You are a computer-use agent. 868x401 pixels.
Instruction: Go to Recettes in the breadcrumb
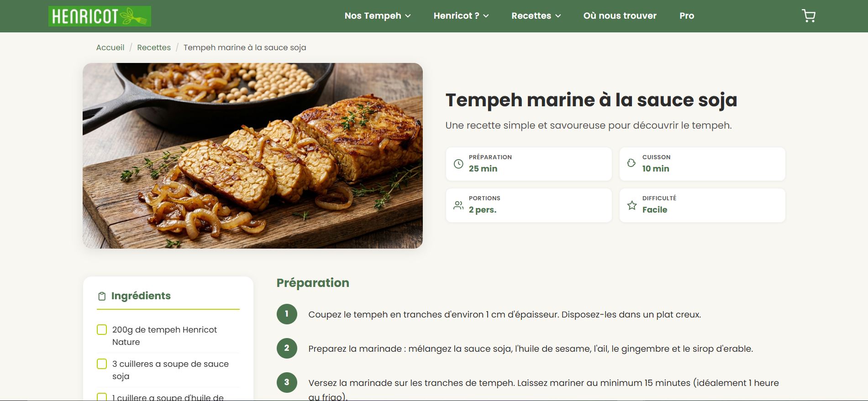(x=154, y=47)
